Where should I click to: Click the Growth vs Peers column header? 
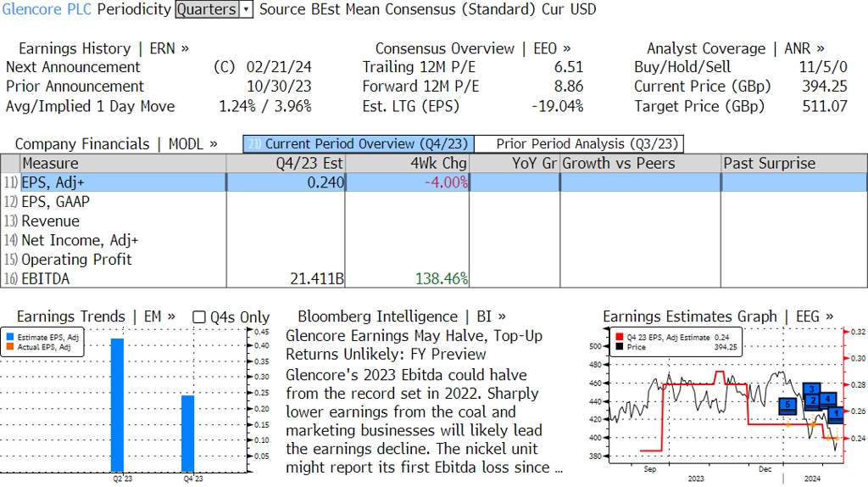click(x=641, y=164)
